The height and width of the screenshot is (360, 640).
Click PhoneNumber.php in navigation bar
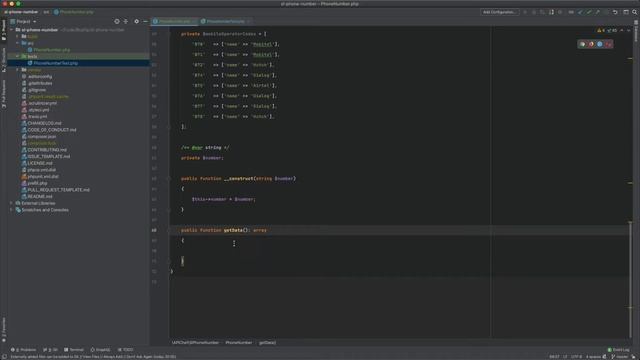[x=74, y=12]
